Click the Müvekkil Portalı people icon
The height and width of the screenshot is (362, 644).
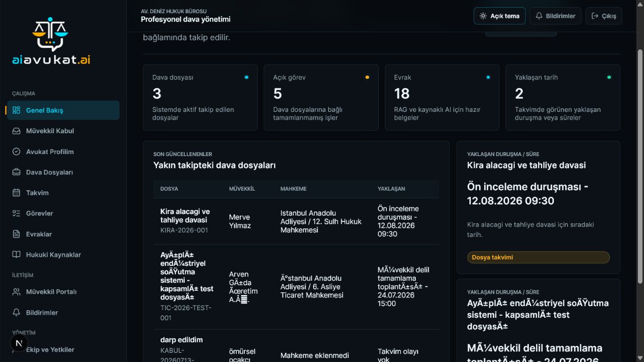pos(16,292)
